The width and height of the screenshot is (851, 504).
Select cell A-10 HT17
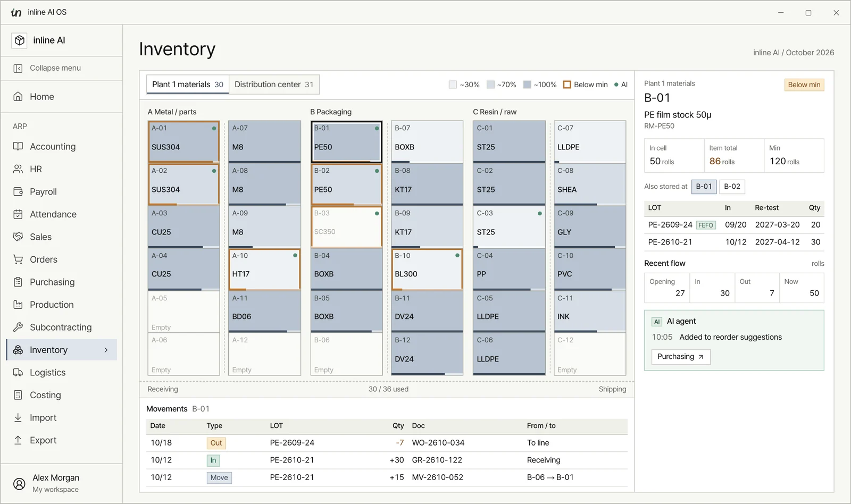tap(264, 270)
